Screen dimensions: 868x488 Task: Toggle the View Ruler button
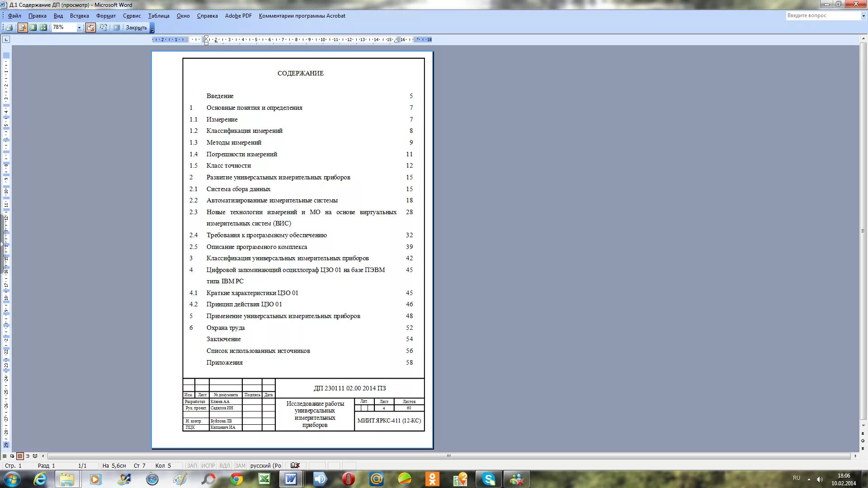(91, 28)
